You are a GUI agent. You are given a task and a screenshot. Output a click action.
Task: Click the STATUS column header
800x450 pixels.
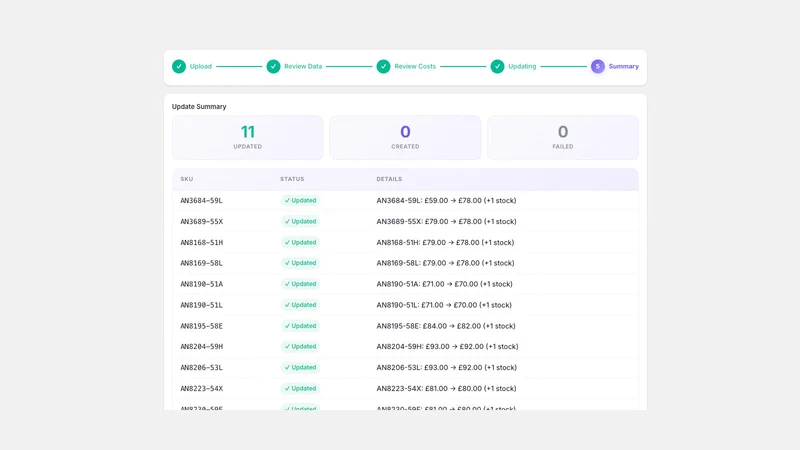pos(292,179)
